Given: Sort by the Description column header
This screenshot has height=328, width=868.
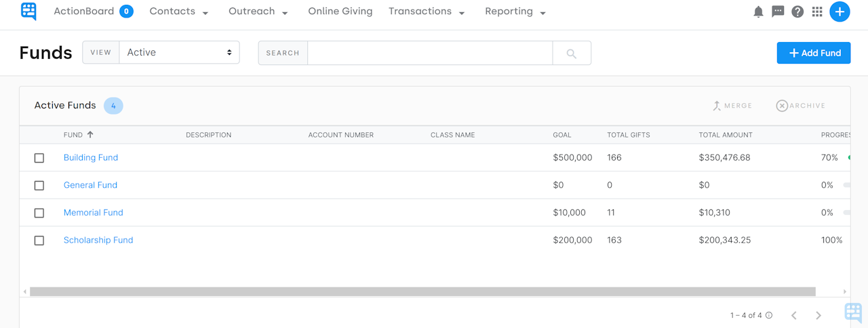Looking at the screenshot, I should [209, 135].
